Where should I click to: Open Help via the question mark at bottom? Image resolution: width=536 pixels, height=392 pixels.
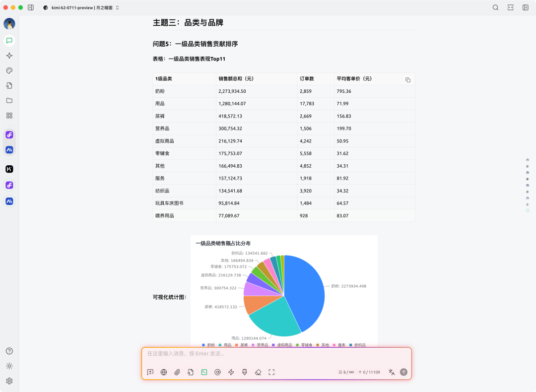click(x=9, y=351)
